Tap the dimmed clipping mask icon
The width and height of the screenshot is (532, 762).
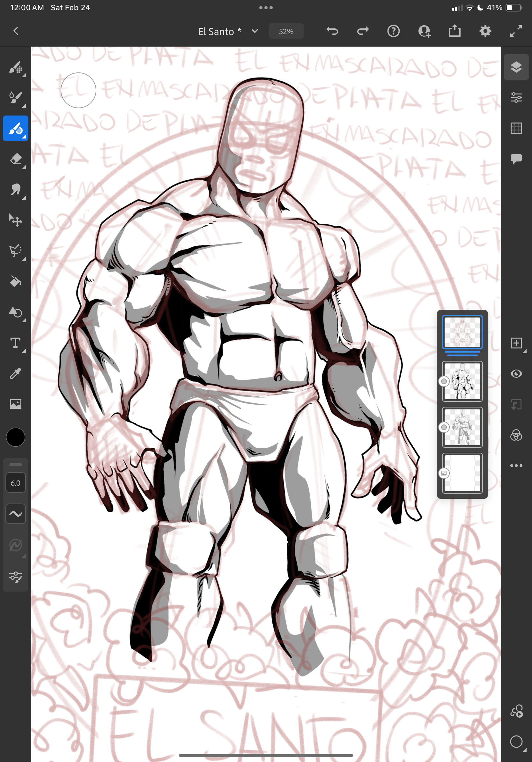click(516, 404)
